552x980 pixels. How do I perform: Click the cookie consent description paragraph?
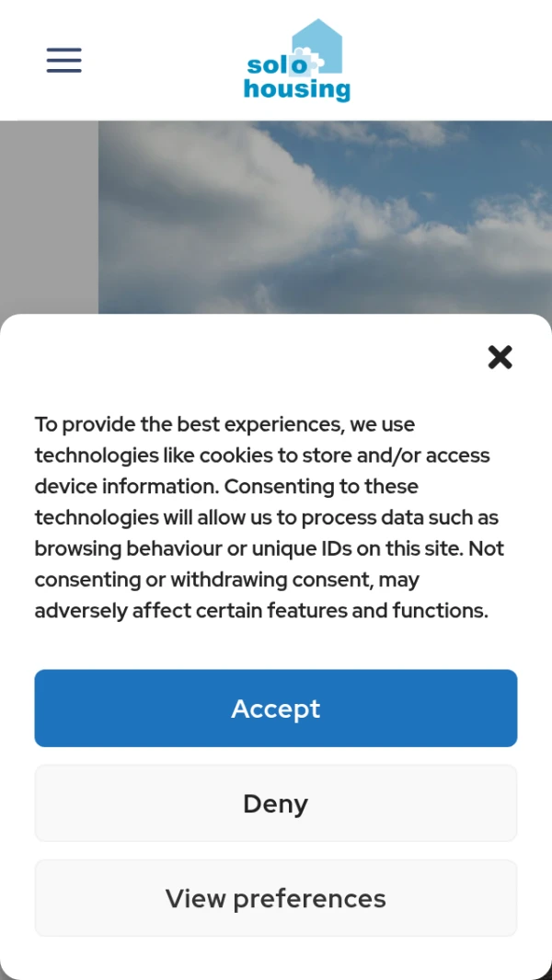270,517
